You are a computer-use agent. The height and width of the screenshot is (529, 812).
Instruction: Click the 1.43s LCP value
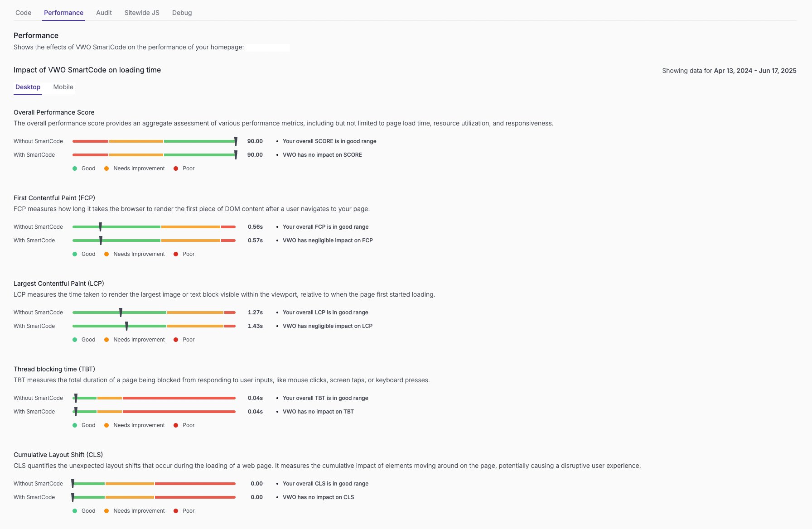tap(255, 326)
